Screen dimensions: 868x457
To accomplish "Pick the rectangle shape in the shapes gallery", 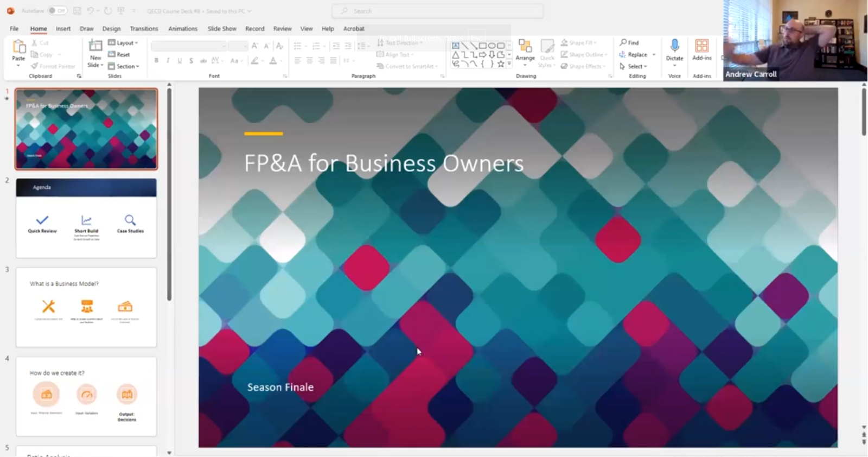I will coord(482,46).
